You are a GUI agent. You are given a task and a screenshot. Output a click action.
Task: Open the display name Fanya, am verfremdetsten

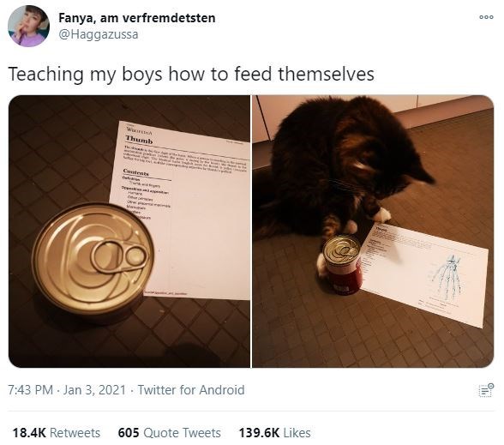pyautogui.click(x=137, y=18)
